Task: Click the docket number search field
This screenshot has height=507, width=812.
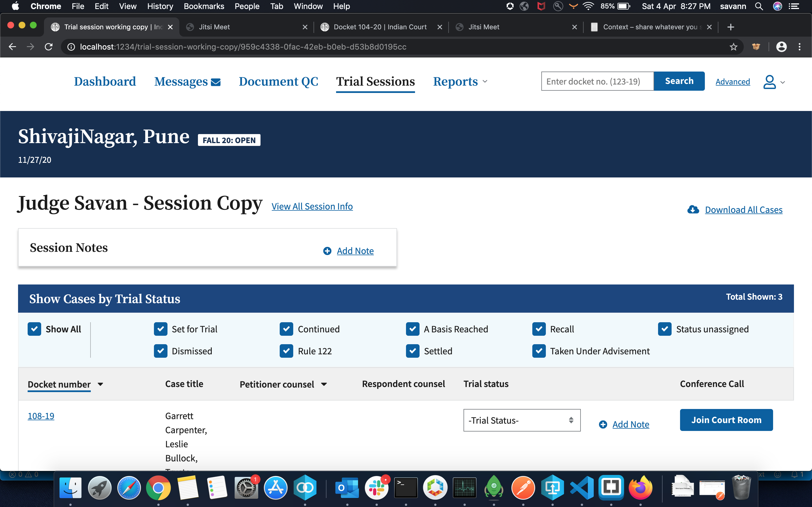Action: pyautogui.click(x=597, y=81)
